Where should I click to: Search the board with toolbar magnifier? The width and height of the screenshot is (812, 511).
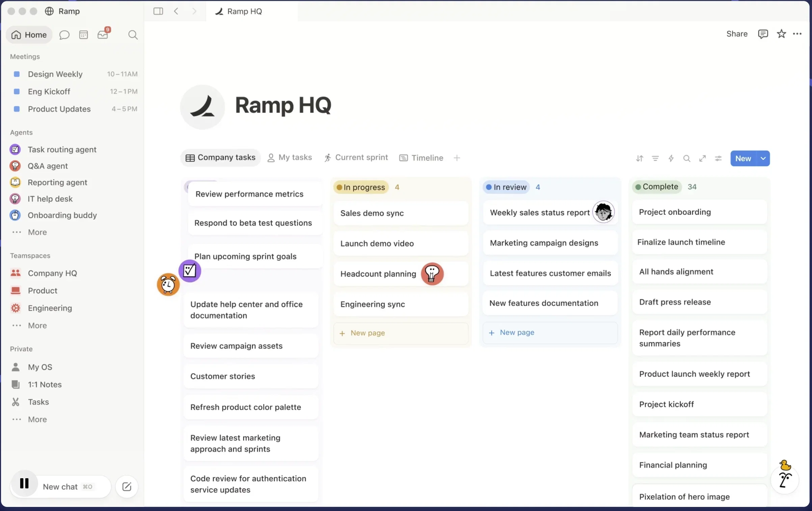(x=686, y=158)
